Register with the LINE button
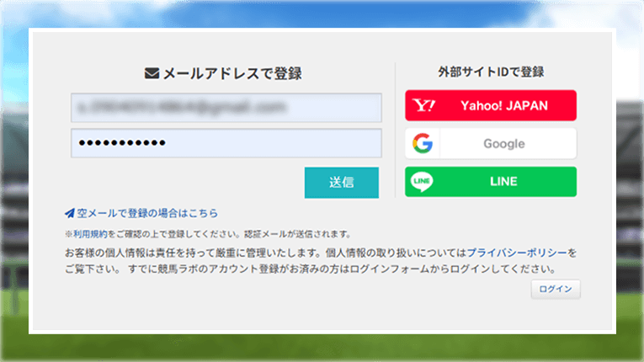The height and width of the screenshot is (362, 644). click(x=491, y=182)
